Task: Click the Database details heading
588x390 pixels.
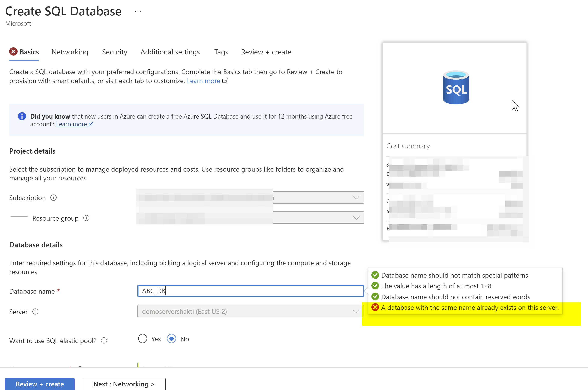Action: click(36, 245)
